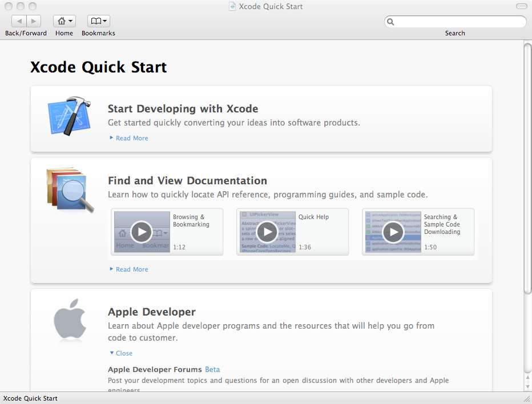This screenshot has width=532, height=404.
Task: Click the Xcode hammer blueprint icon
Action: [x=70, y=116]
